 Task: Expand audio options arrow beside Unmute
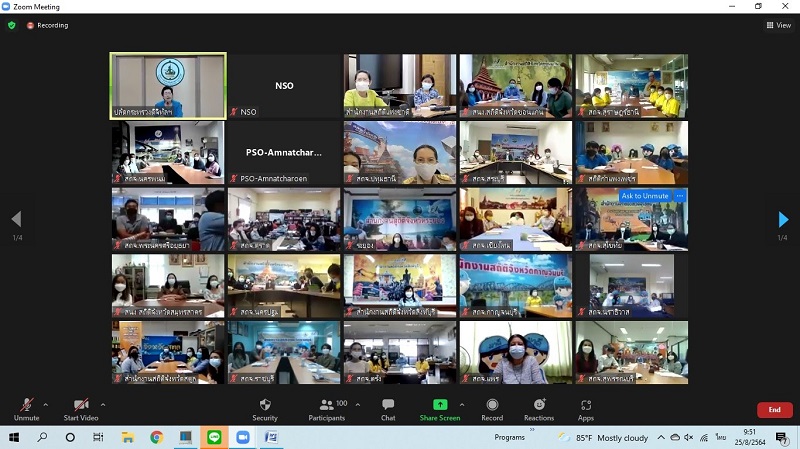(x=49, y=404)
